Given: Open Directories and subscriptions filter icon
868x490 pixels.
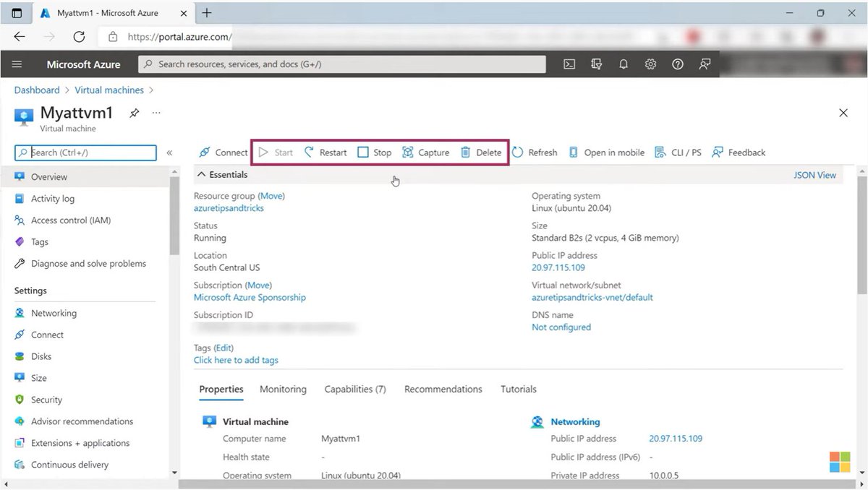Looking at the screenshot, I should [x=597, y=64].
